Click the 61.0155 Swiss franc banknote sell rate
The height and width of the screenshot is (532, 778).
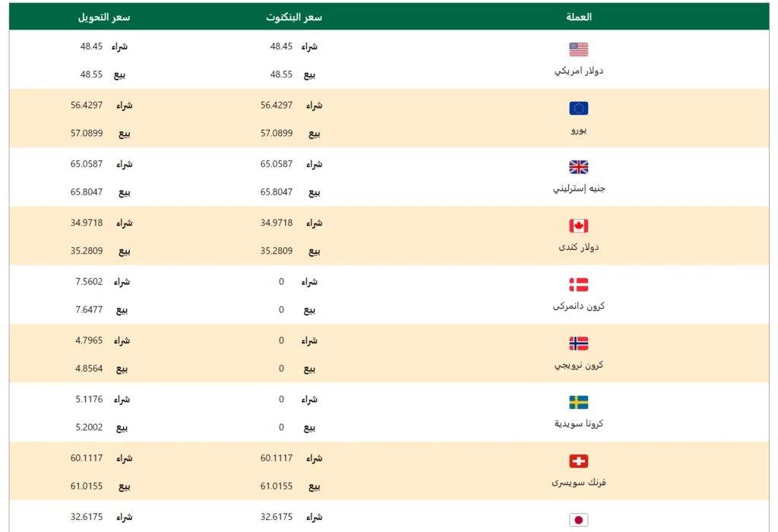pos(277,486)
